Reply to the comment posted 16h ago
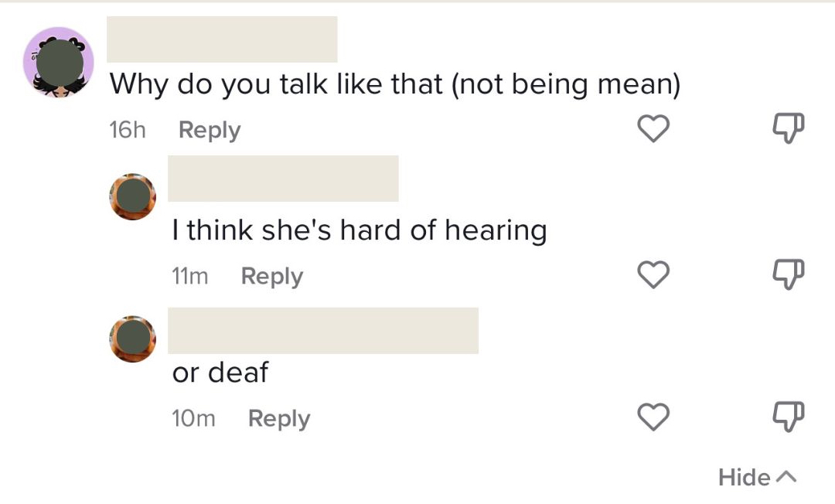 pos(209,130)
